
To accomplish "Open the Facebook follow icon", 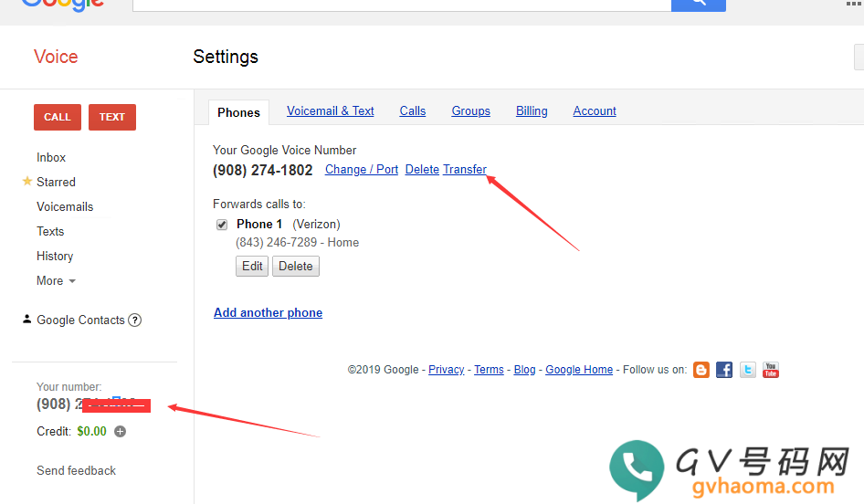I will point(724,370).
